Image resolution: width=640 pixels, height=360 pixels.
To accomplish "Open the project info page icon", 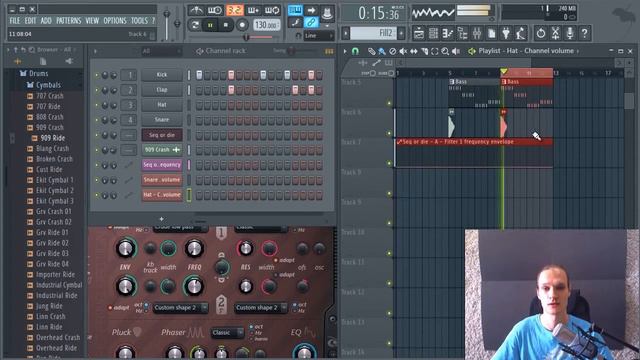I will 491,33.
